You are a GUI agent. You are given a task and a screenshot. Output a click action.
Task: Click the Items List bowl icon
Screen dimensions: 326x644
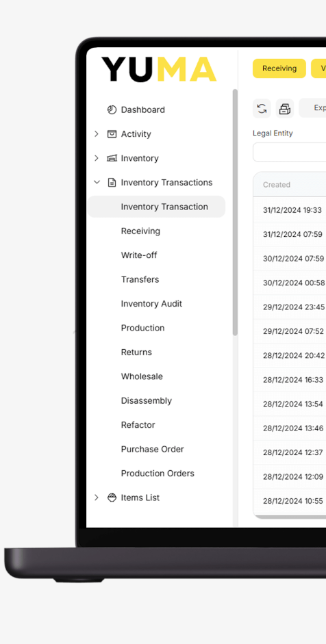pyautogui.click(x=112, y=498)
